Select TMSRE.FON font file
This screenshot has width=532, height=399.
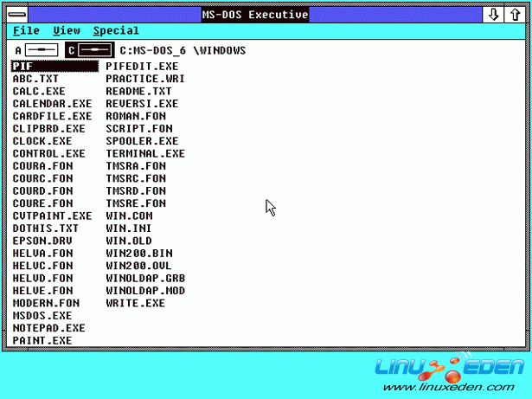point(136,203)
